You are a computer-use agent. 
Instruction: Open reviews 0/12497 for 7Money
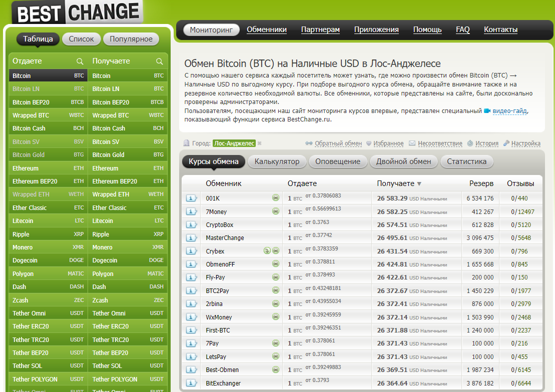(x=522, y=211)
